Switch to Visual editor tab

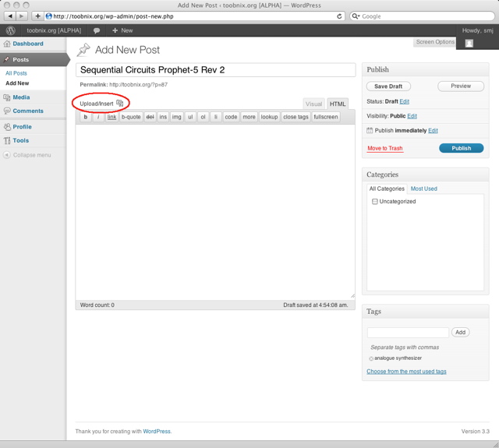point(313,104)
